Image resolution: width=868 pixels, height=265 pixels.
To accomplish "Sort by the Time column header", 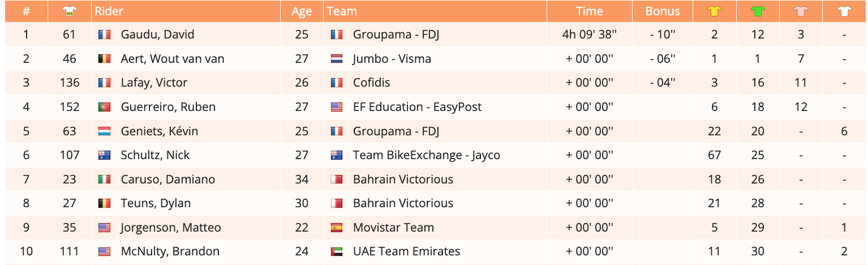I will click(x=589, y=11).
